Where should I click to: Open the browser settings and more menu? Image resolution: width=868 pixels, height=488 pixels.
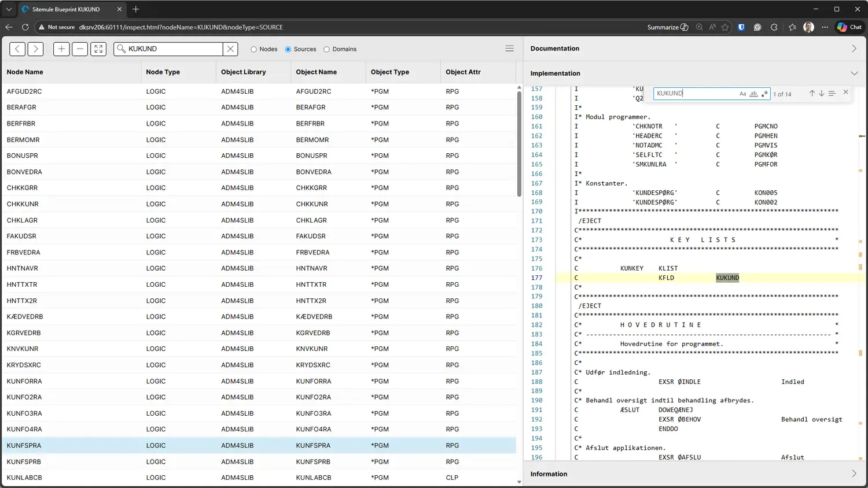825,27
